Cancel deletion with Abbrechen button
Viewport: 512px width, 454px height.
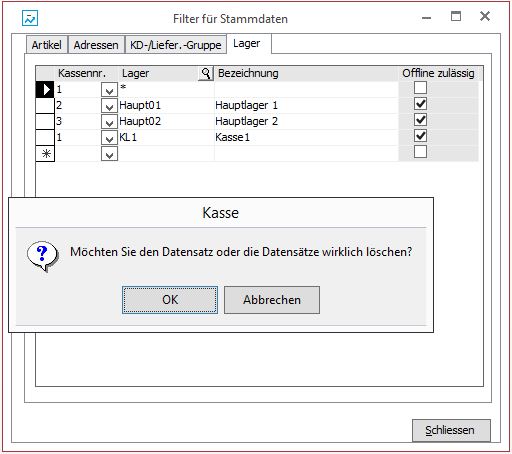pos(272,300)
